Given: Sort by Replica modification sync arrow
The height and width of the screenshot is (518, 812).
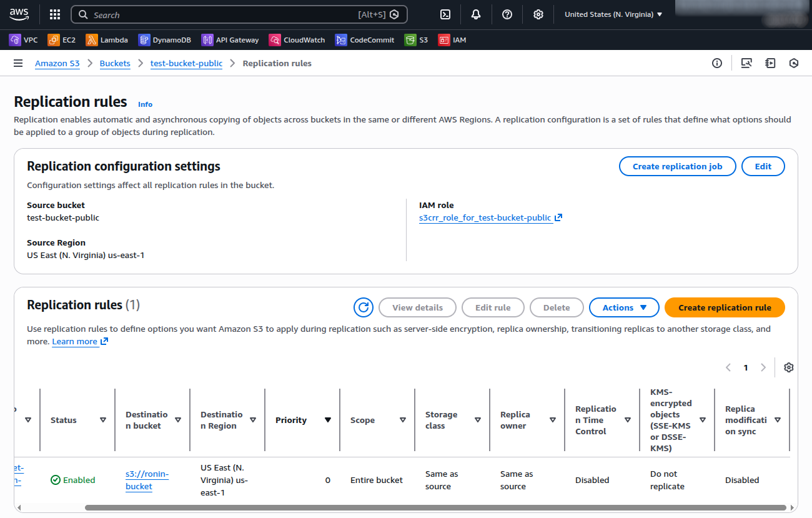Looking at the screenshot, I should pyautogui.click(x=778, y=420).
